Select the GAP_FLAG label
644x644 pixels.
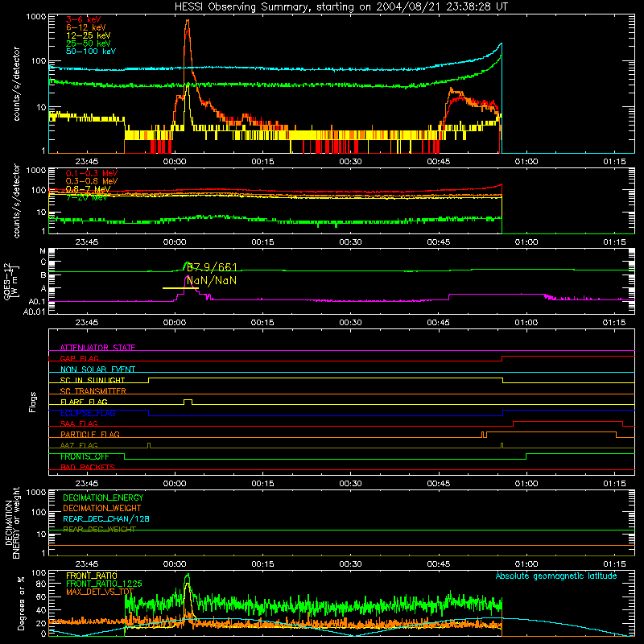[79, 358]
